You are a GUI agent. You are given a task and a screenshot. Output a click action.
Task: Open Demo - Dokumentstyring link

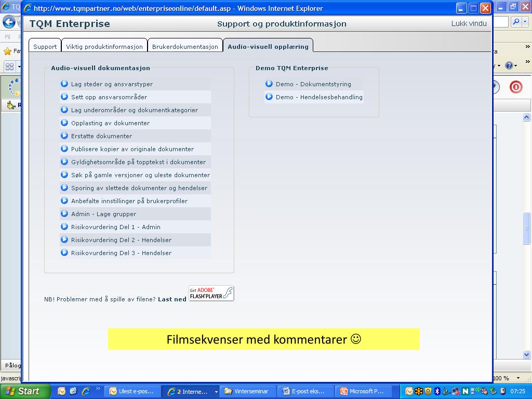(x=313, y=84)
